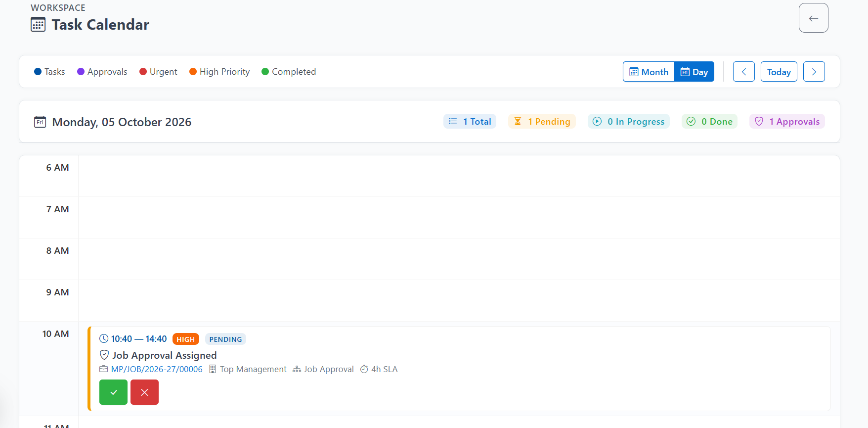Viewport: 868px width, 428px height.
Task: Reject the job with red X
Action: (x=144, y=392)
